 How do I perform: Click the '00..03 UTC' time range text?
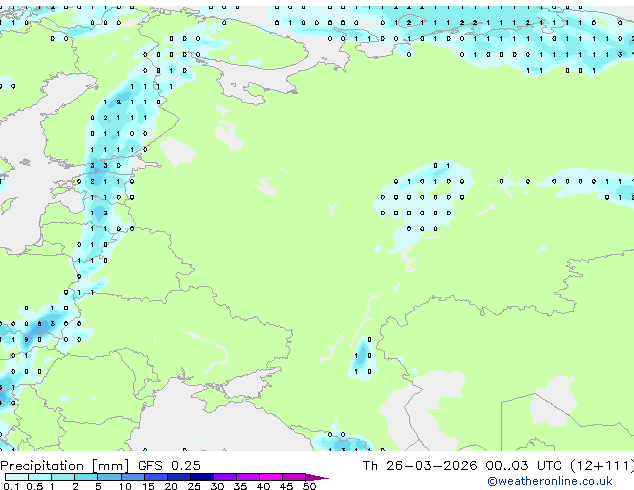click(x=524, y=466)
